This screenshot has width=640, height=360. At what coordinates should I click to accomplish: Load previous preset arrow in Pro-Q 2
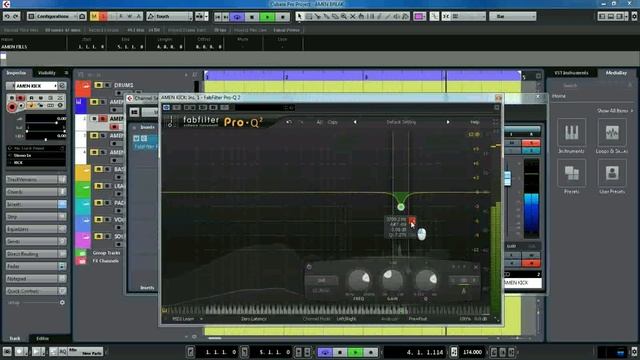pyautogui.click(x=355, y=122)
